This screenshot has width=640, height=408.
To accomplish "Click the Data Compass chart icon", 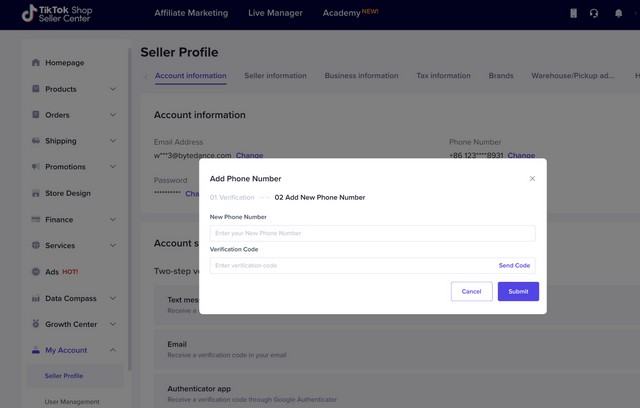I will [x=36, y=298].
